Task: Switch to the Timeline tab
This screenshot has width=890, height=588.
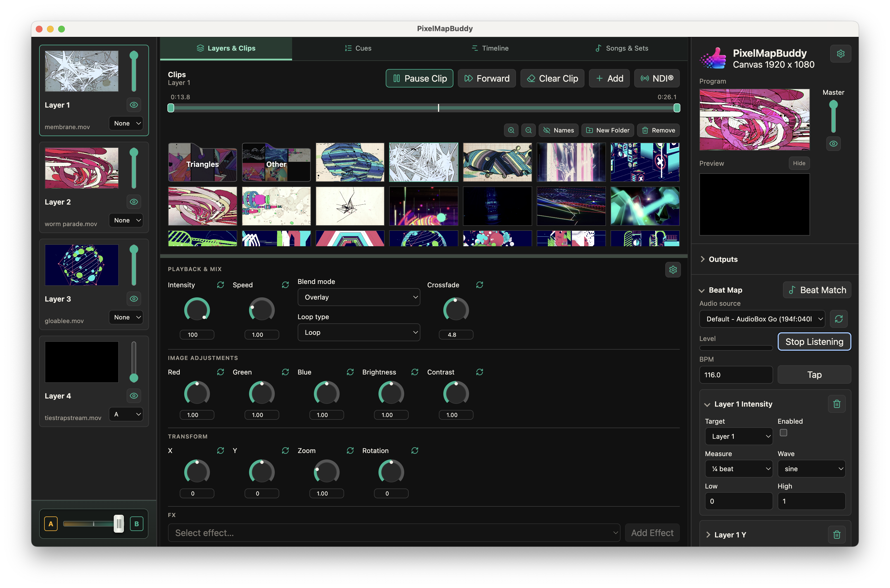Action: [490, 48]
